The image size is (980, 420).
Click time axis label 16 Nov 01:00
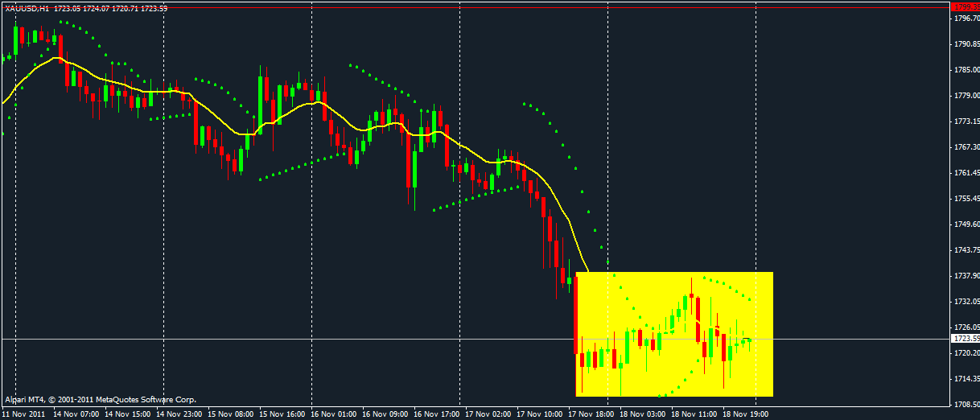click(334, 414)
